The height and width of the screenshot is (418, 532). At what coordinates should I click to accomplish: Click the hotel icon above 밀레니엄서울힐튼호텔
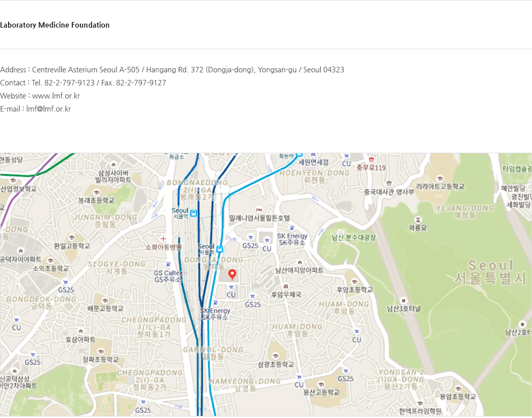point(259,210)
